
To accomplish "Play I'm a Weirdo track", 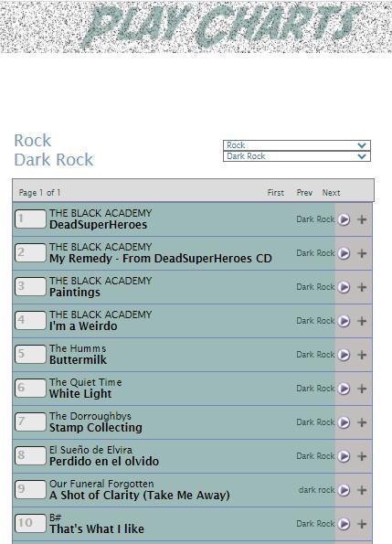I will tap(344, 321).
